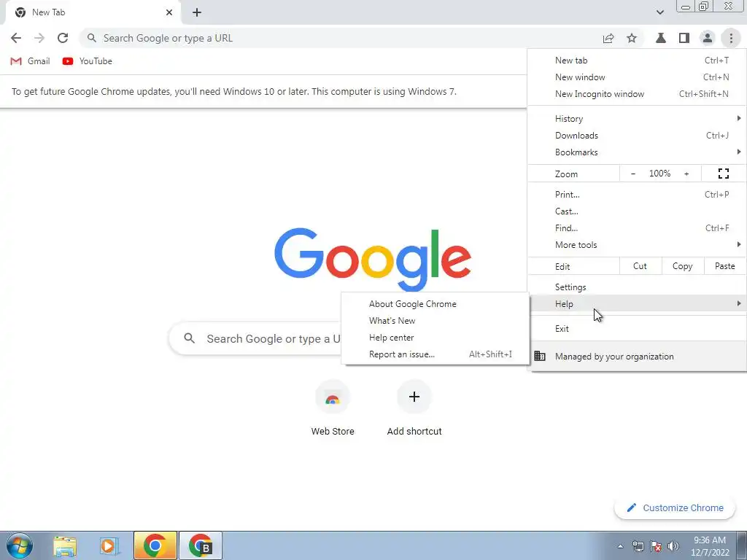The image size is (747, 560).
Task: Open Downloads from the menu
Action: click(637, 135)
